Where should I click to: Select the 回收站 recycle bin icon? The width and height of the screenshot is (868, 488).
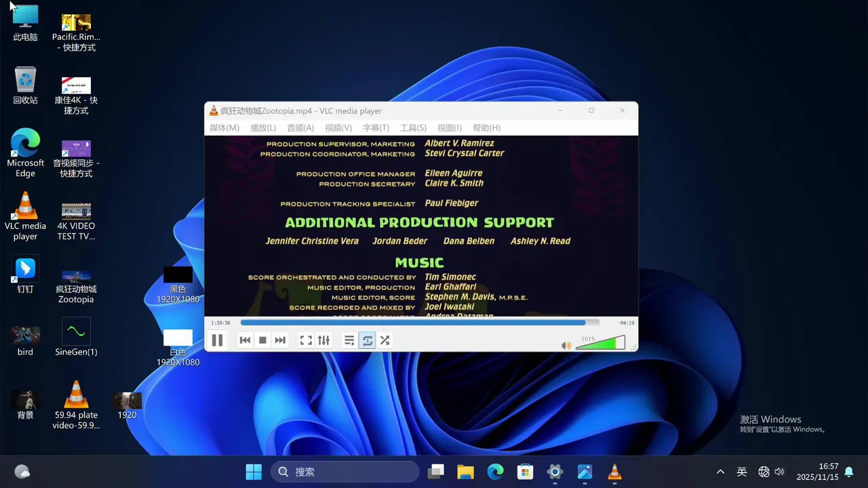pyautogui.click(x=25, y=85)
